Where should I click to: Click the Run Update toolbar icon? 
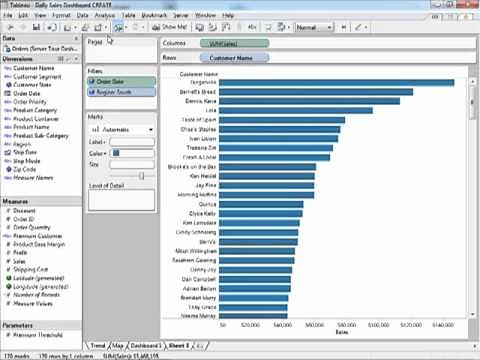pyautogui.click(x=135, y=27)
